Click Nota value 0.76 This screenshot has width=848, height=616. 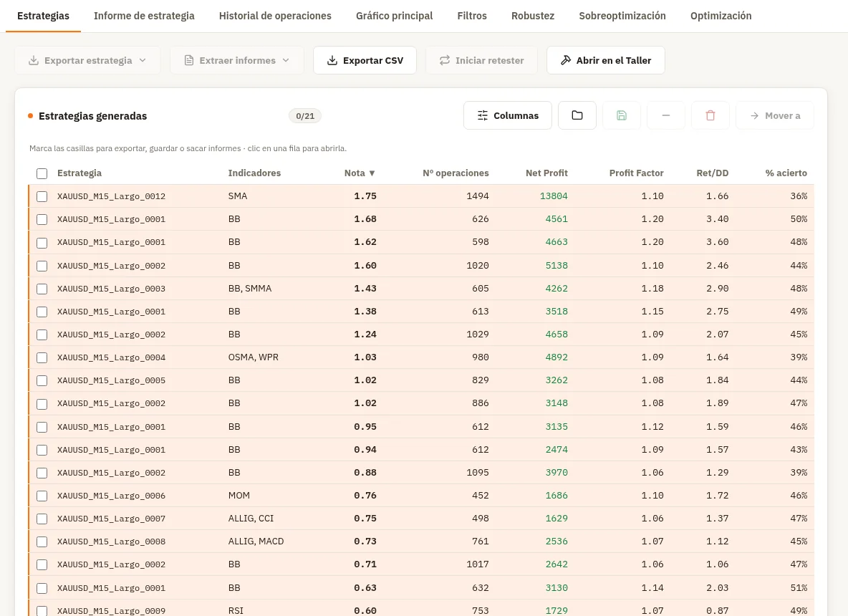(365, 496)
